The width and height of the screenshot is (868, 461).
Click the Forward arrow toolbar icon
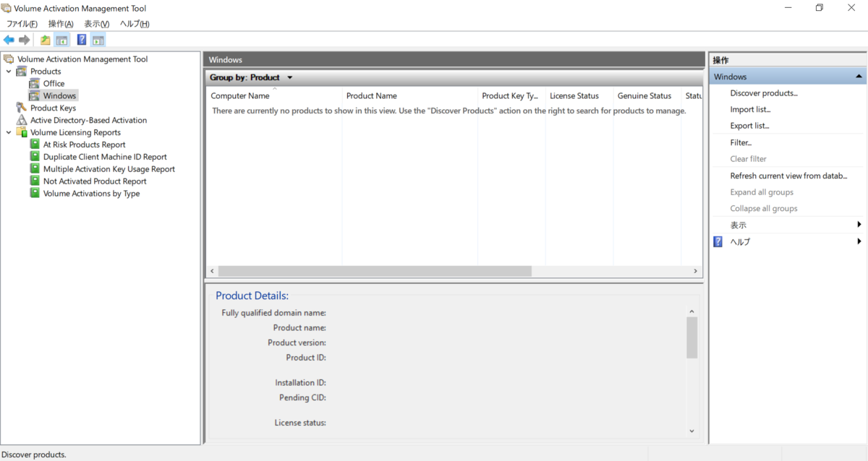point(25,40)
